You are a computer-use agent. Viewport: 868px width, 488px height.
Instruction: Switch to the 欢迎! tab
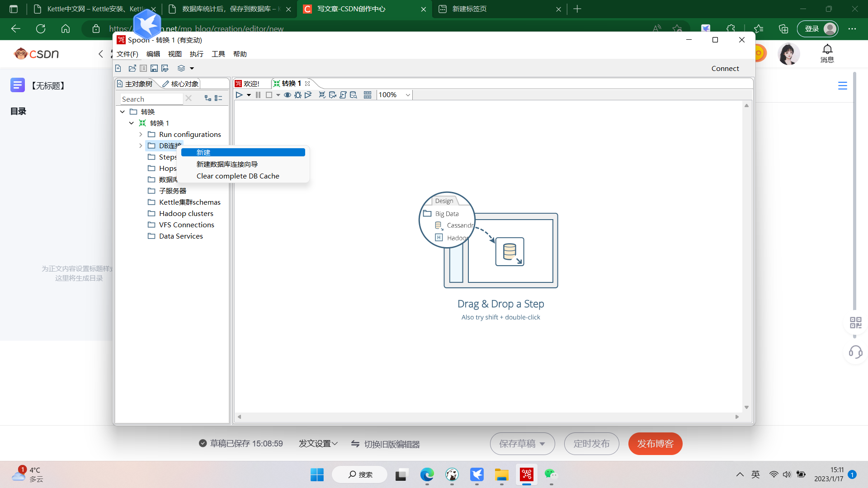click(x=248, y=84)
